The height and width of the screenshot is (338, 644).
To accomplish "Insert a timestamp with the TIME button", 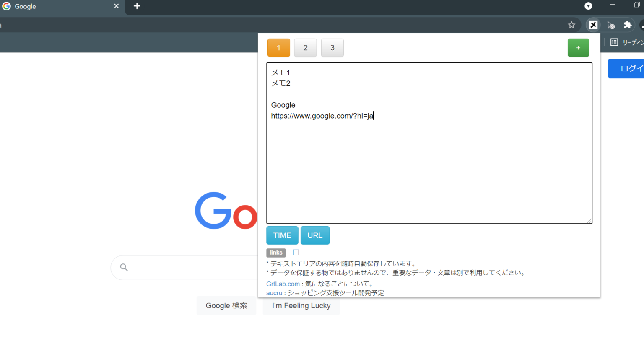I will (282, 235).
